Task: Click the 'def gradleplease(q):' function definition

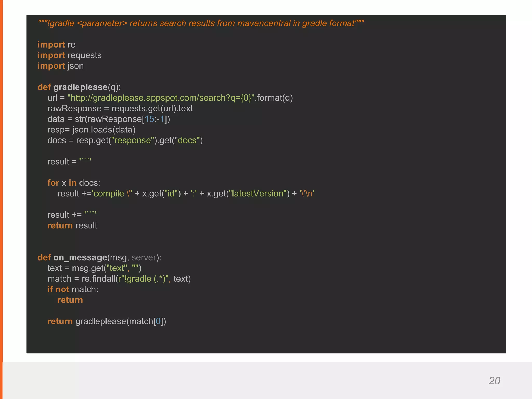Action: (79, 87)
